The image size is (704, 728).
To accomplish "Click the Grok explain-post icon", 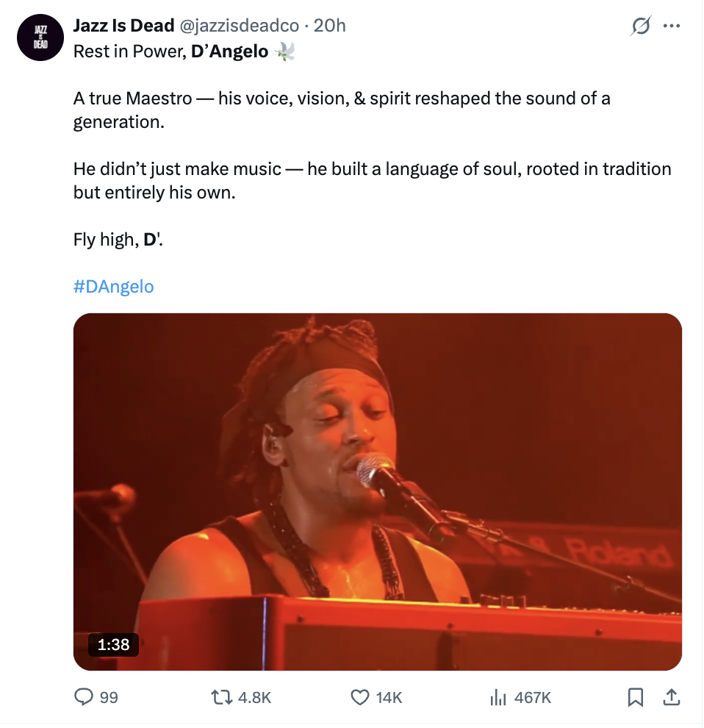I will click(x=641, y=26).
